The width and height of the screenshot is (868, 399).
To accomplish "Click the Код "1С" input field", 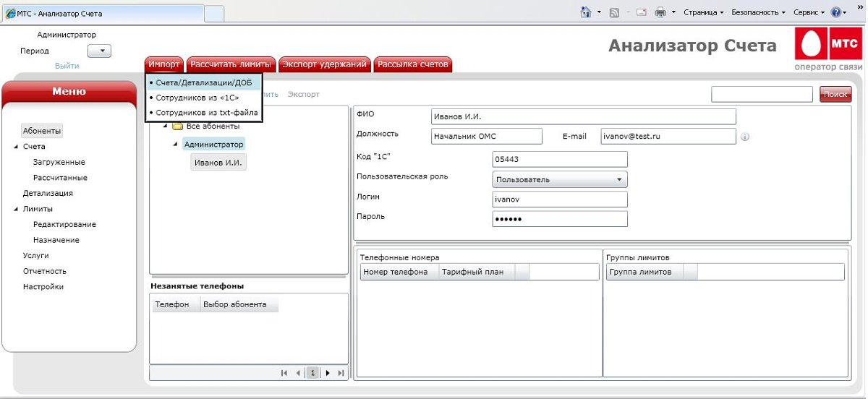I will click(560, 159).
